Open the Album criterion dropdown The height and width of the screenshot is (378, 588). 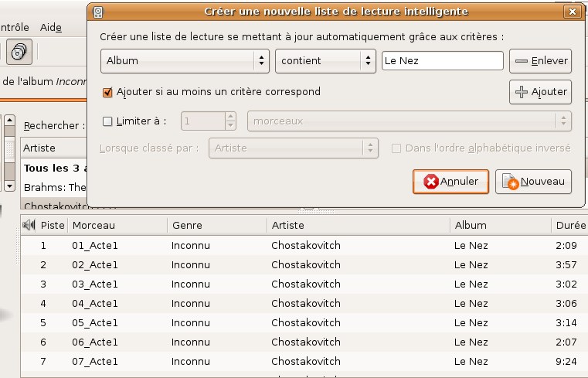point(185,61)
